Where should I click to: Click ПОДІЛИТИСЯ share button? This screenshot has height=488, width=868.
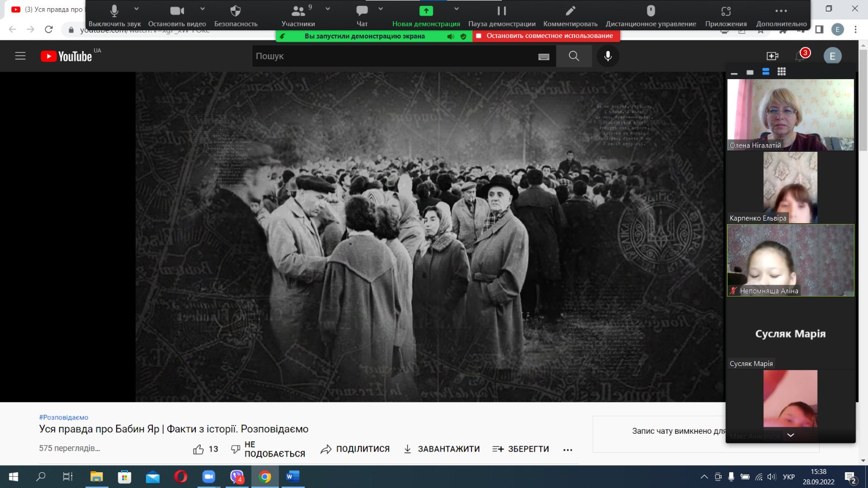click(x=355, y=449)
